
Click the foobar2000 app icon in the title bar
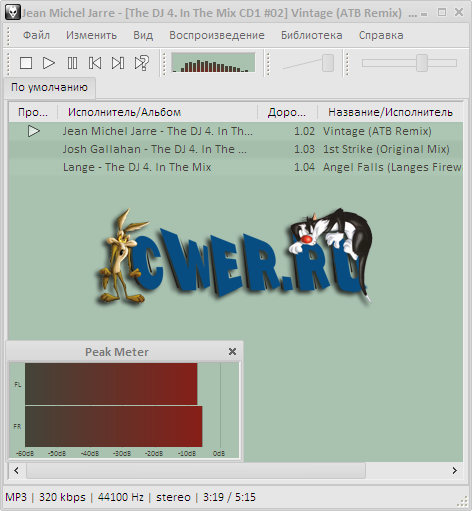click(x=13, y=12)
